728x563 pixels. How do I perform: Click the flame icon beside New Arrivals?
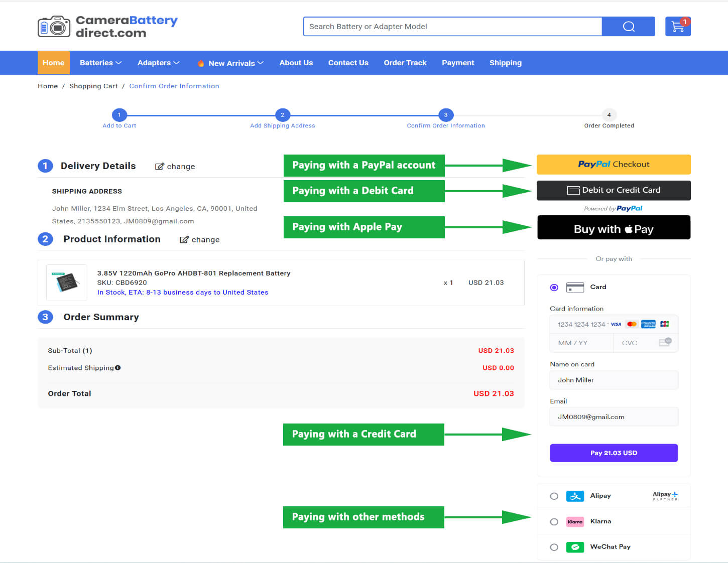201,63
